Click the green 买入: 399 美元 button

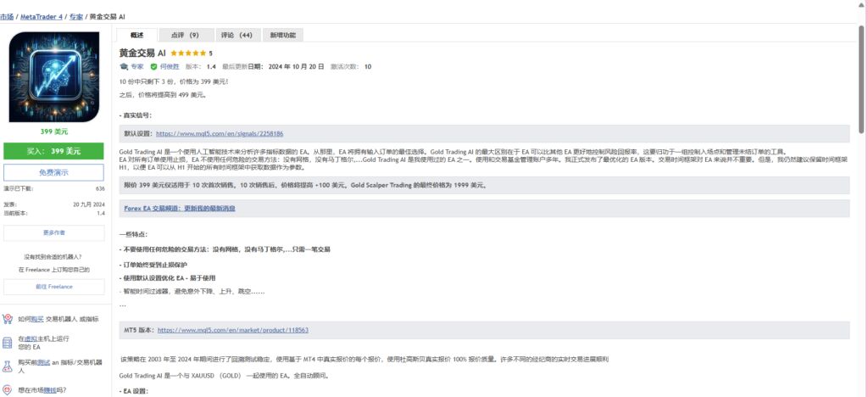53,151
